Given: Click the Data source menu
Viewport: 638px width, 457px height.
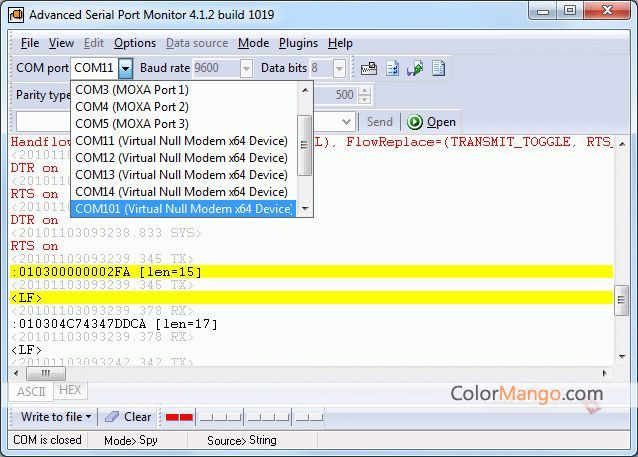Looking at the screenshot, I should tap(197, 43).
